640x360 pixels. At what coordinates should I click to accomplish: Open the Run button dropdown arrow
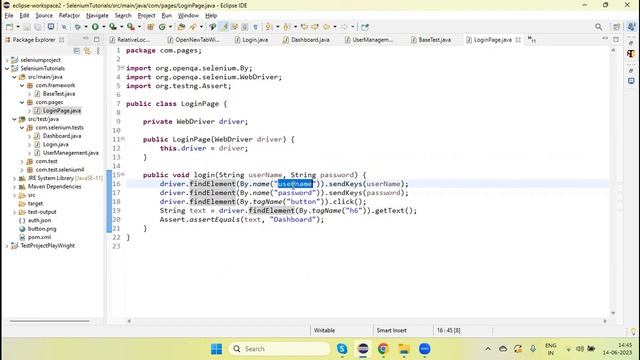[x=104, y=27]
